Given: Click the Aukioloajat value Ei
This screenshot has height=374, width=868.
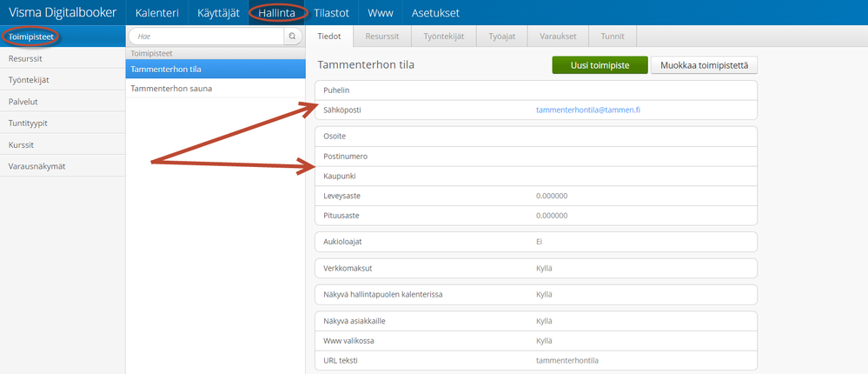Looking at the screenshot, I should 540,242.
